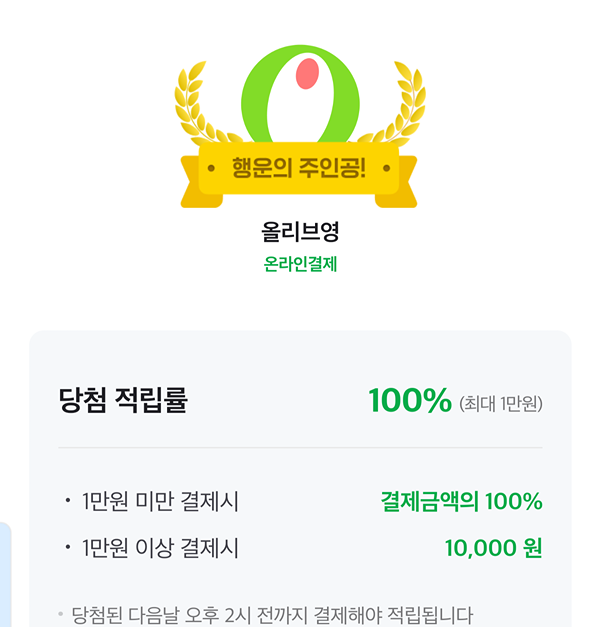Click the 결제금액의 100% value
This screenshot has width=600, height=627.
pyautogui.click(x=461, y=502)
